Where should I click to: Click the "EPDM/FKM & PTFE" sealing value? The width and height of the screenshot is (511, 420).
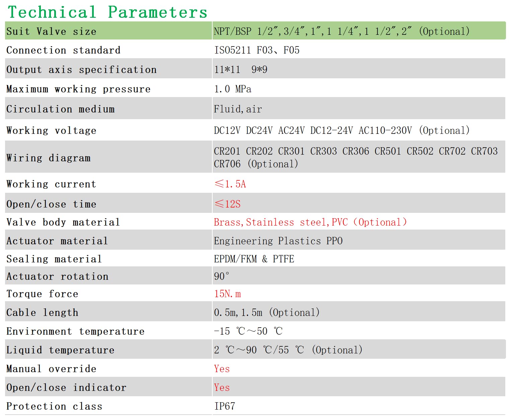pos(254,259)
